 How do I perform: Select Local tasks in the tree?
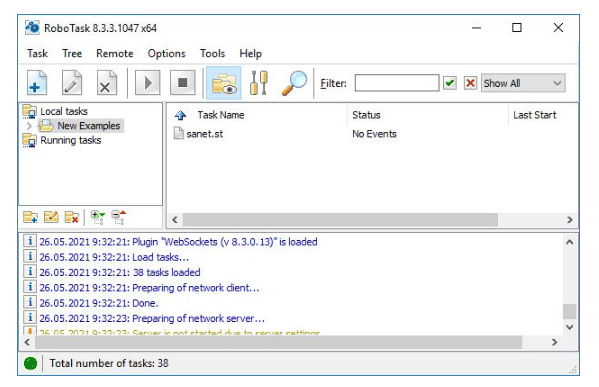point(64,111)
